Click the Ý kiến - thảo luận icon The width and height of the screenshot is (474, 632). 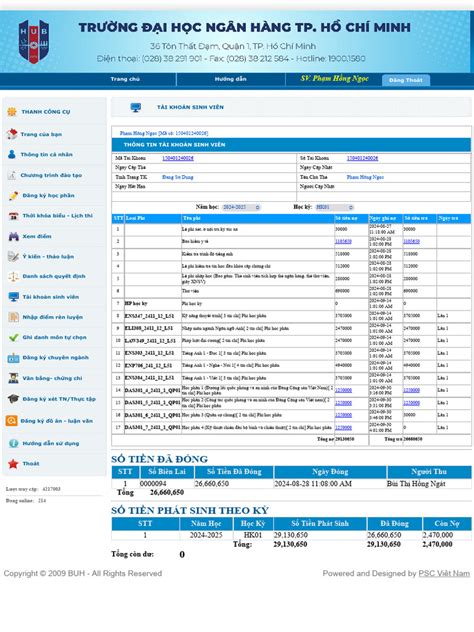click(13, 256)
